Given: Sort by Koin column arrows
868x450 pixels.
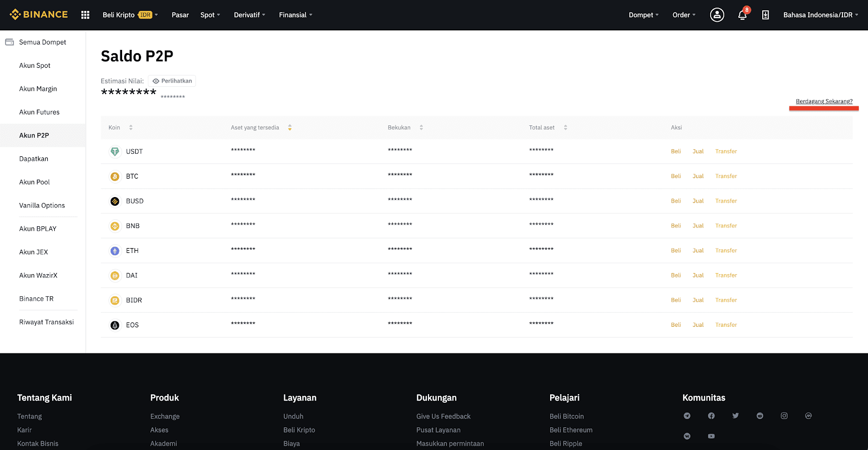Looking at the screenshot, I should tap(131, 128).
